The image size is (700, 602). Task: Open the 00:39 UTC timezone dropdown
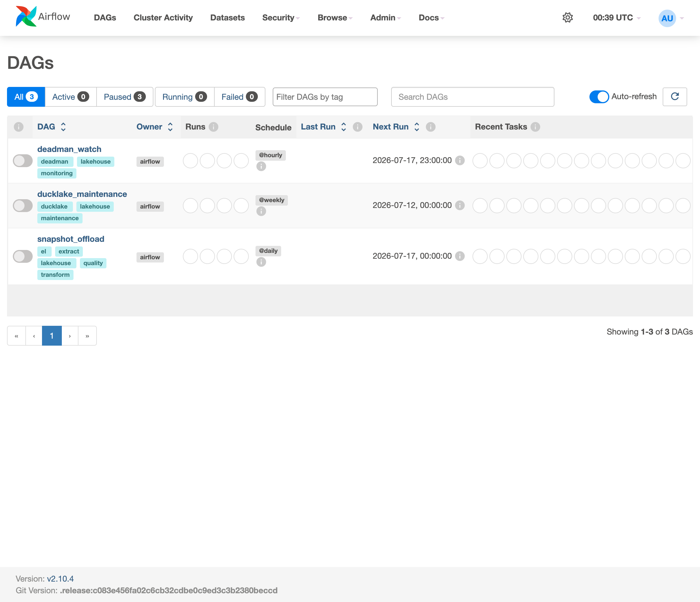(617, 17)
